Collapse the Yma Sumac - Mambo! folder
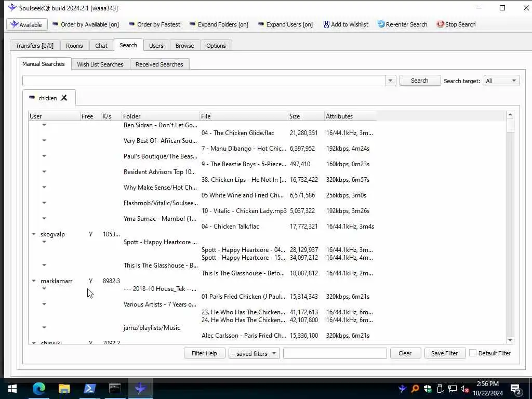 (44, 219)
